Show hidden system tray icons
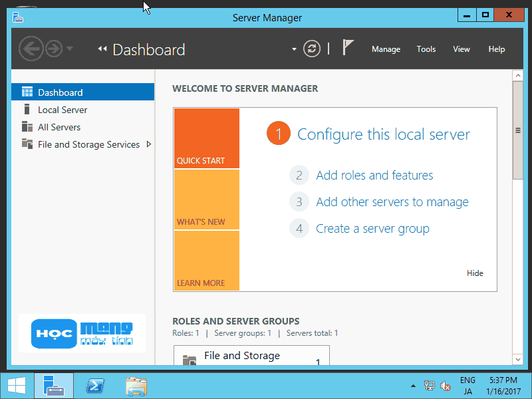The image size is (532, 399). [x=413, y=386]
